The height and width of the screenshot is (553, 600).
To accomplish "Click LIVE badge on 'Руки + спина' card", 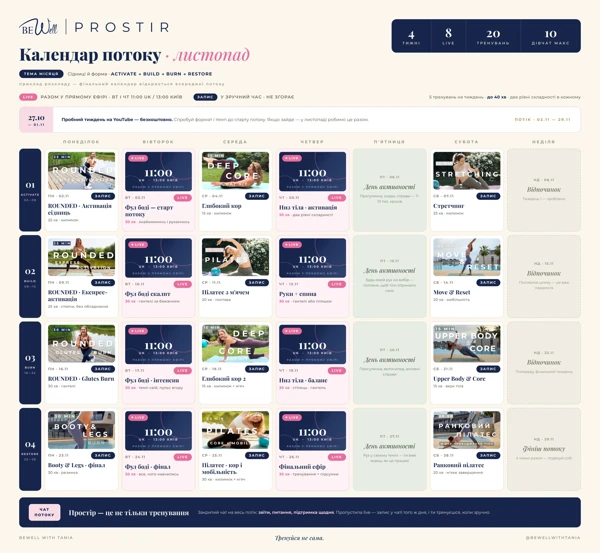I will point(337,284).
